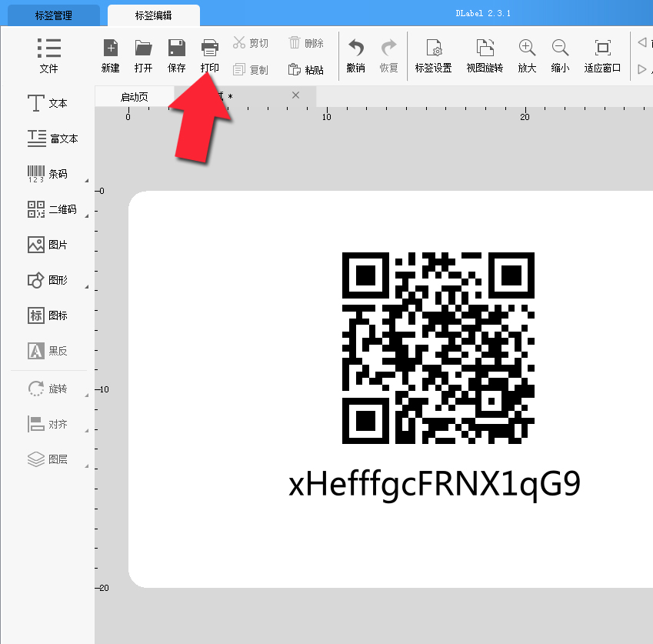Expand the 对齐 options arrow

pyautogui.click(x=87, y=430)
